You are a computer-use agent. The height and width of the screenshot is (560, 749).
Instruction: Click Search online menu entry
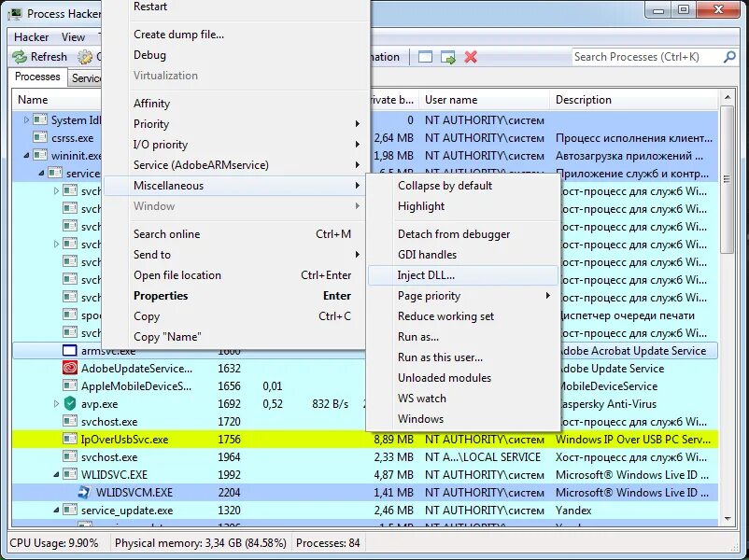click(x=236, y=234)
